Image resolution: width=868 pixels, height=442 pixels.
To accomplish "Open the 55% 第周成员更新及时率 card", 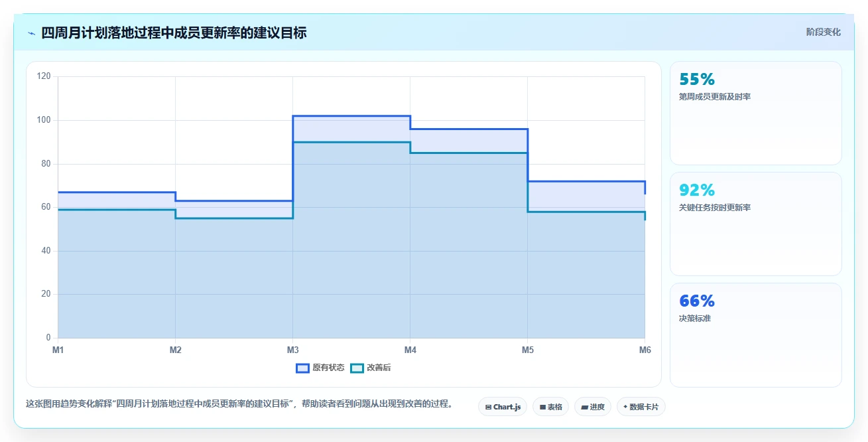I will click(756, 113).
